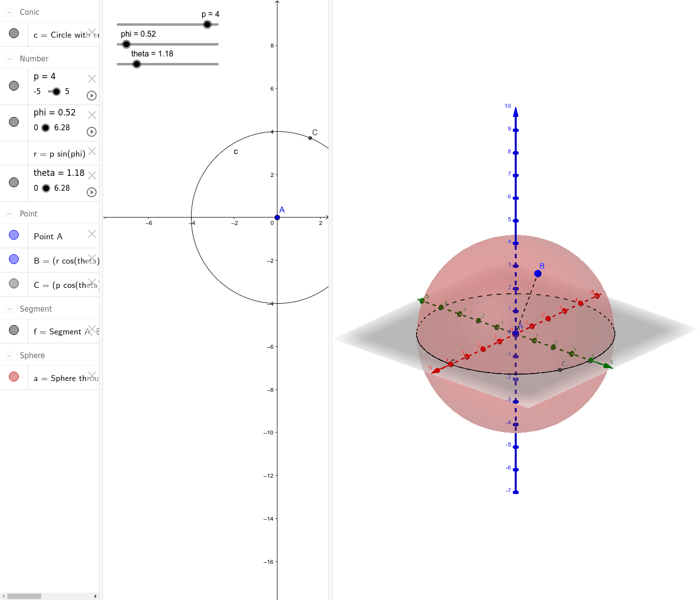Collapse the Conic section

8,11
